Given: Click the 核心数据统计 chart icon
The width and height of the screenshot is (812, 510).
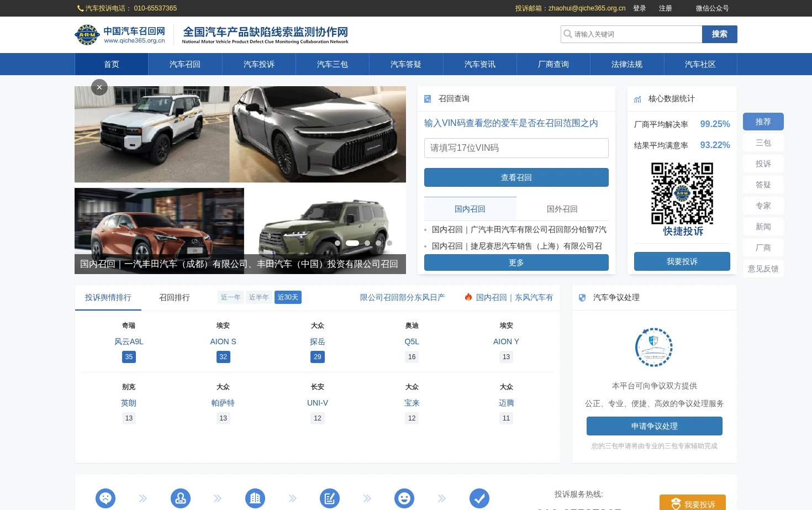Looking at the screenshot, I should [637, 99].
